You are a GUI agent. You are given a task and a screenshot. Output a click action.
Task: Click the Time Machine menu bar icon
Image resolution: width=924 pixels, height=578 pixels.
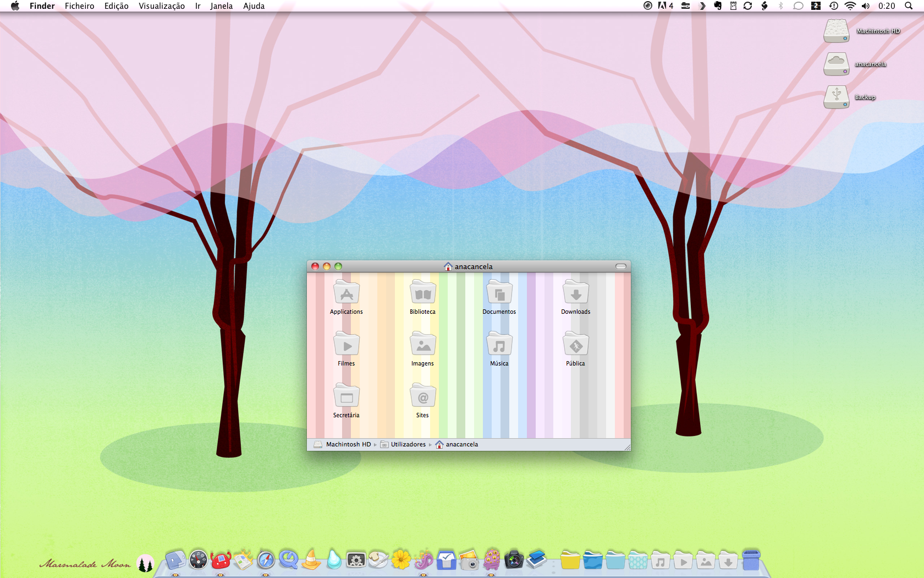[x=834, y=6]
